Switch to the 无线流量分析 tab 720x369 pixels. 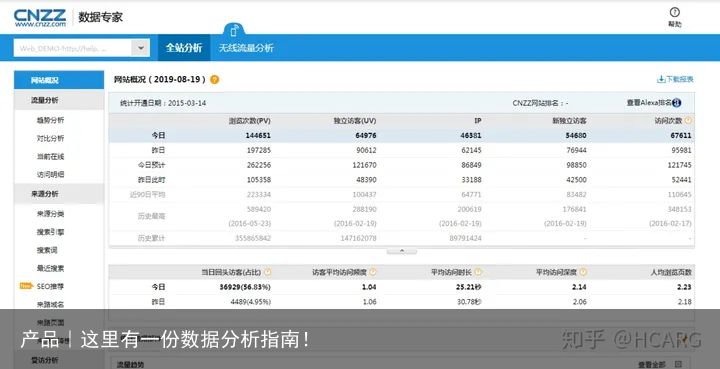[246, 48]
